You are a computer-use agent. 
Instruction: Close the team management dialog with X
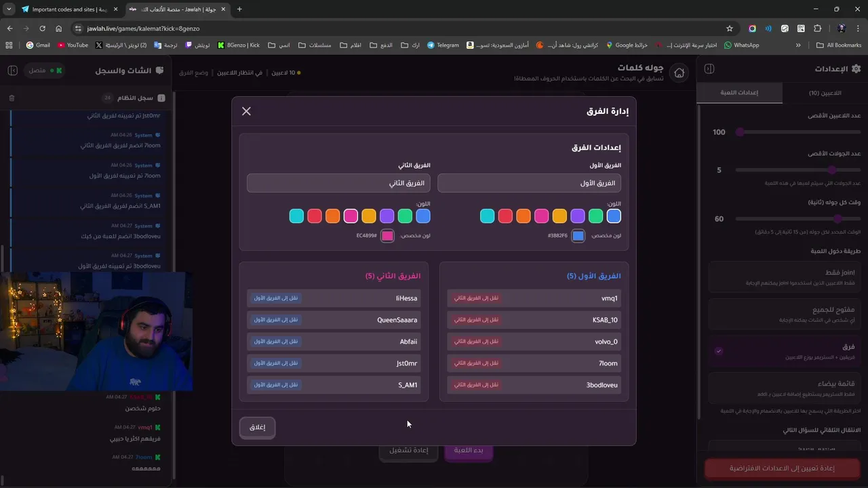click(246, 111)
